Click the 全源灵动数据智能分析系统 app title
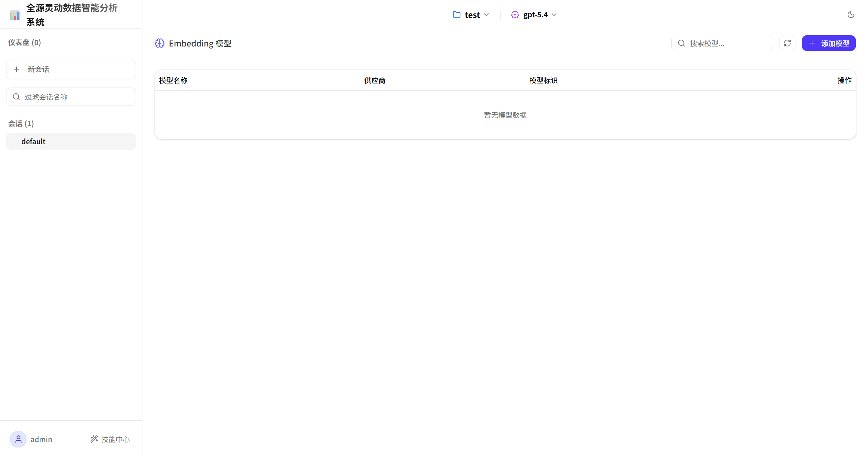 72,15
